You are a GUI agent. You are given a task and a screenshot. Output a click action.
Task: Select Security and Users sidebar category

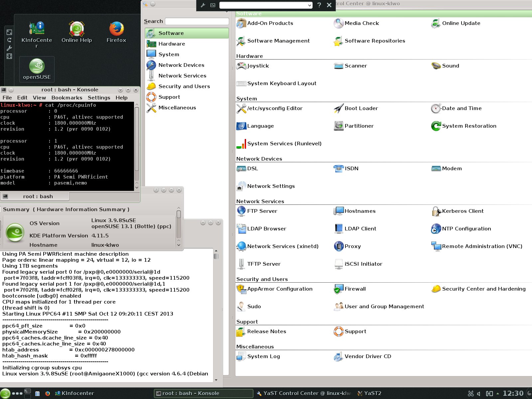click(x=187, y=86)
